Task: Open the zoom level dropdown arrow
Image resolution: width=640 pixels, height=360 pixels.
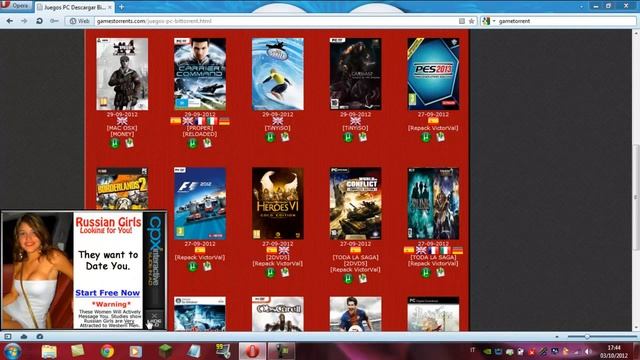Action: pos(557,337)
